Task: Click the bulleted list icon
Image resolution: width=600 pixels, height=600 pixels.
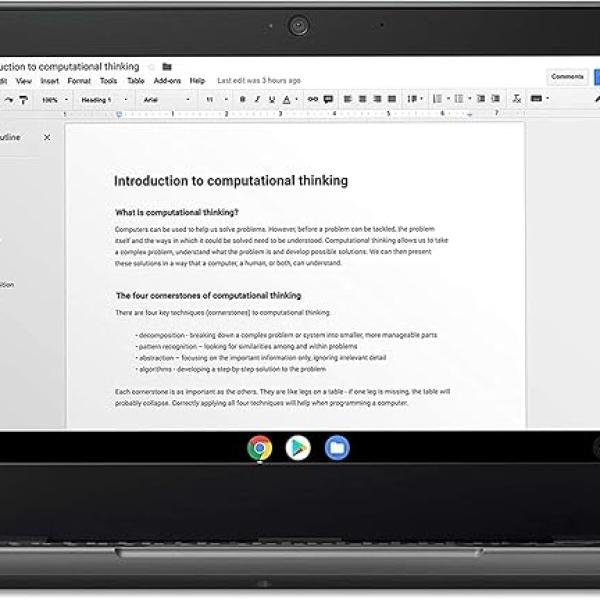Action: click(x=458, y=99)
